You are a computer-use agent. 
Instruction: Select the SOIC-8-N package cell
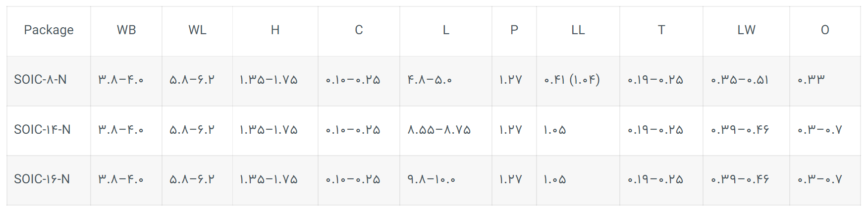pyautogui.click(x=40, y=80)
